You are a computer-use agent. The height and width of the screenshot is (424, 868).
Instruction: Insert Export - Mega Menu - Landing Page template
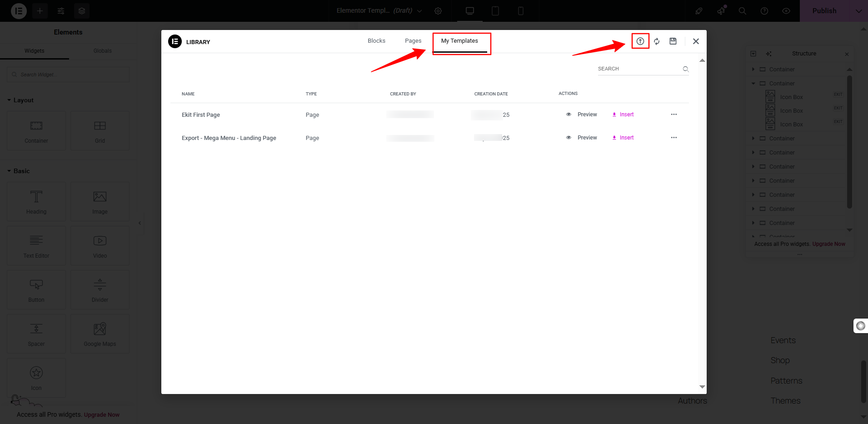[623, 138]
